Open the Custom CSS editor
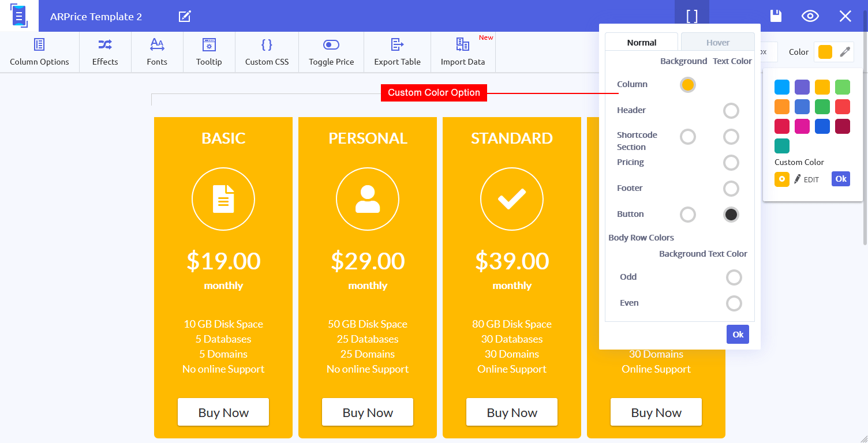 coord(267,52)
